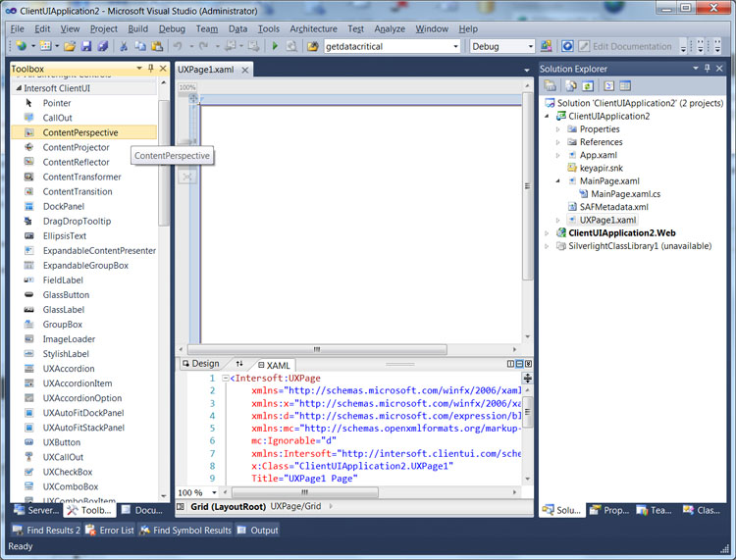Select ContentPerspective in the Toolbox
The width and height of the screenshot is (736, 560).
click(x=83, y=132)
